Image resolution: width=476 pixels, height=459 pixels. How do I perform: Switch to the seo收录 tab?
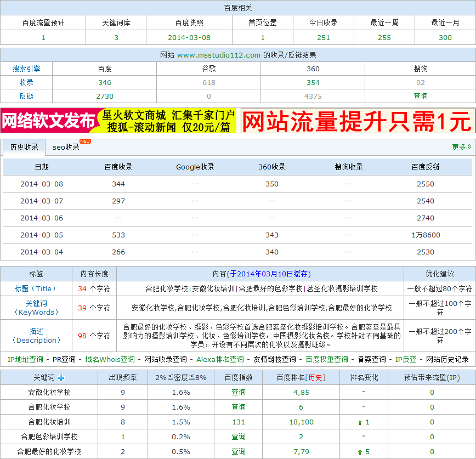point(66,147)
